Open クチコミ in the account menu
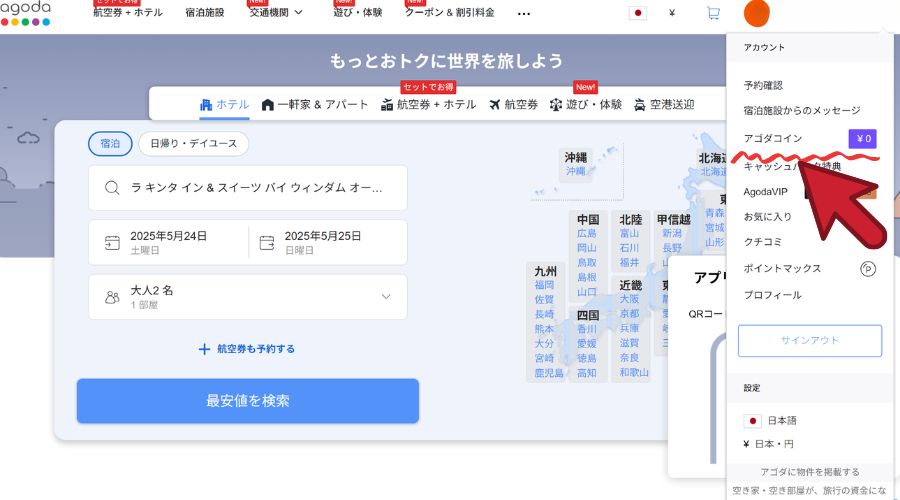This screenshot has width=900, height=500. point(762,242)
